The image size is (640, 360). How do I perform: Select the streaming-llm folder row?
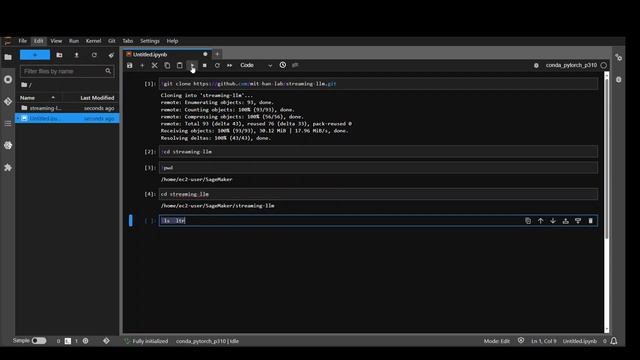pyautogui.click(x=67, y=108)
